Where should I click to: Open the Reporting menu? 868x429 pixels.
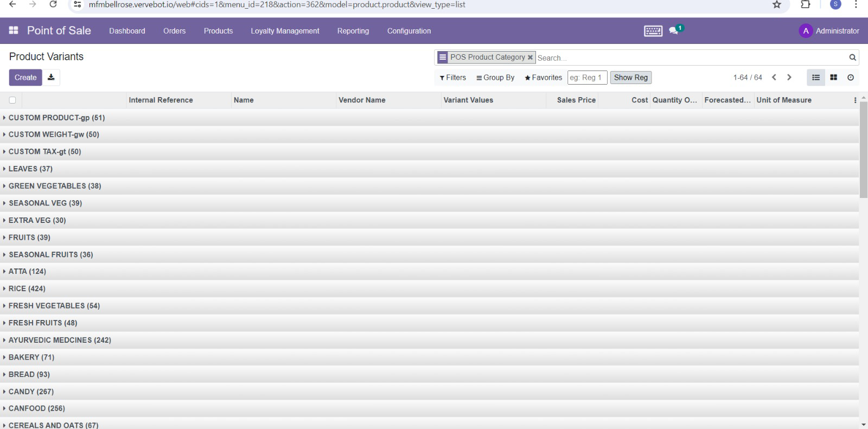[x=353, y=31]
